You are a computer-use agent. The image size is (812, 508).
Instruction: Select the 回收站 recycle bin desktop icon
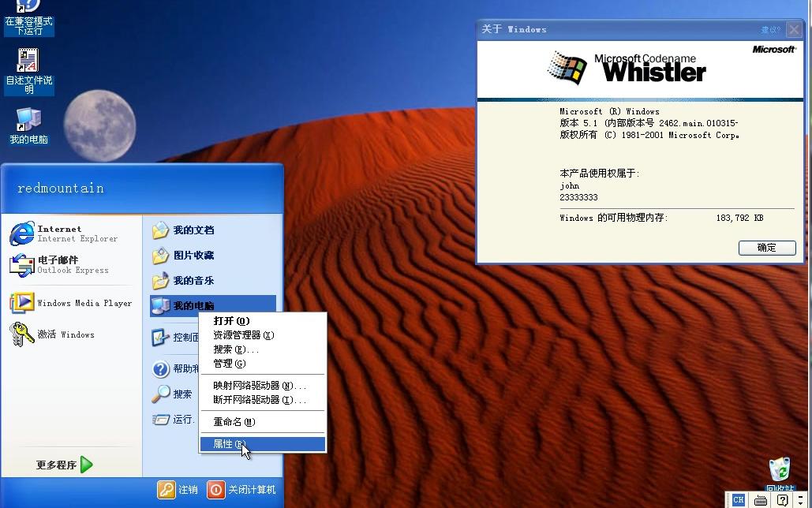780,474
